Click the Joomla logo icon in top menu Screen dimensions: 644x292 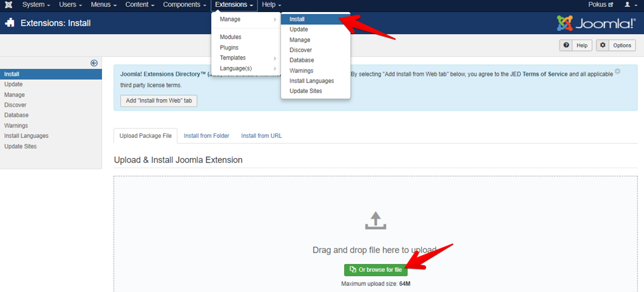[8, 5]
